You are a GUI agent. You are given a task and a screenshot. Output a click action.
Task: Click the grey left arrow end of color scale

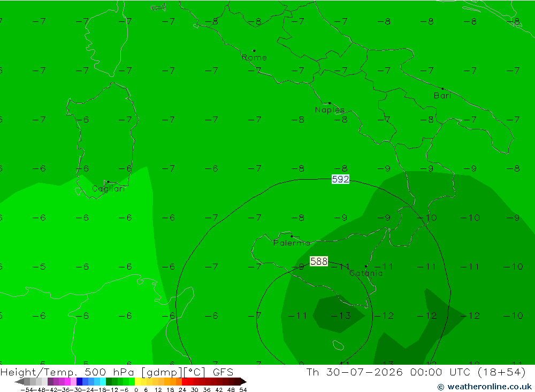19,381
